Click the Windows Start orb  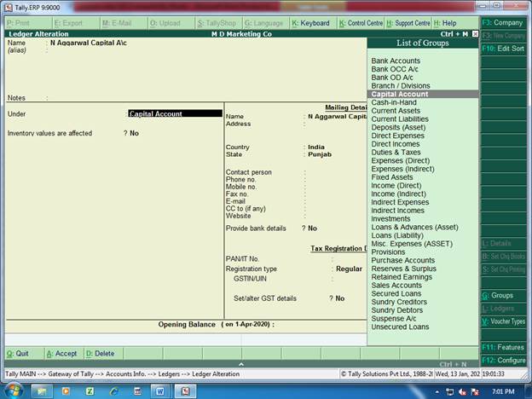[13, 390]
